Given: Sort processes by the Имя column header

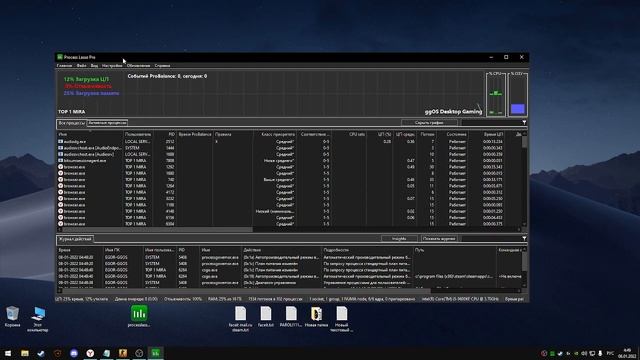Looking at the screenshot, I should [x=90, y=134].
